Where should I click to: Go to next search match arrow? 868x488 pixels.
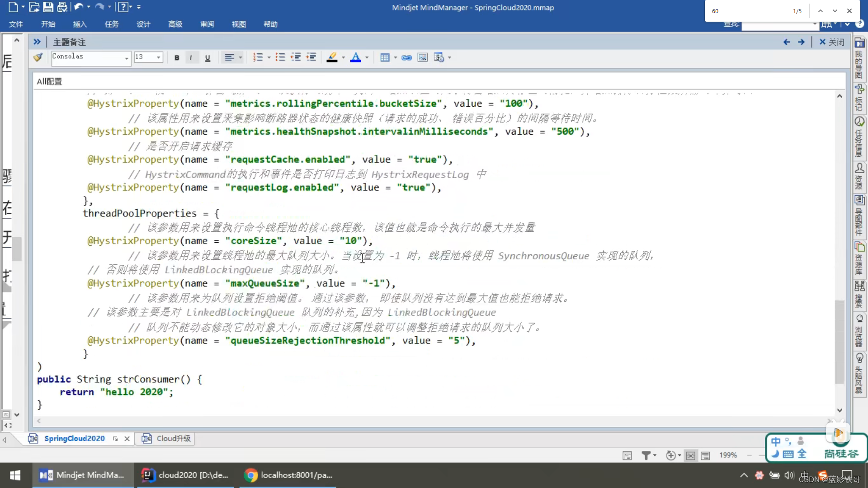[835, 11]
